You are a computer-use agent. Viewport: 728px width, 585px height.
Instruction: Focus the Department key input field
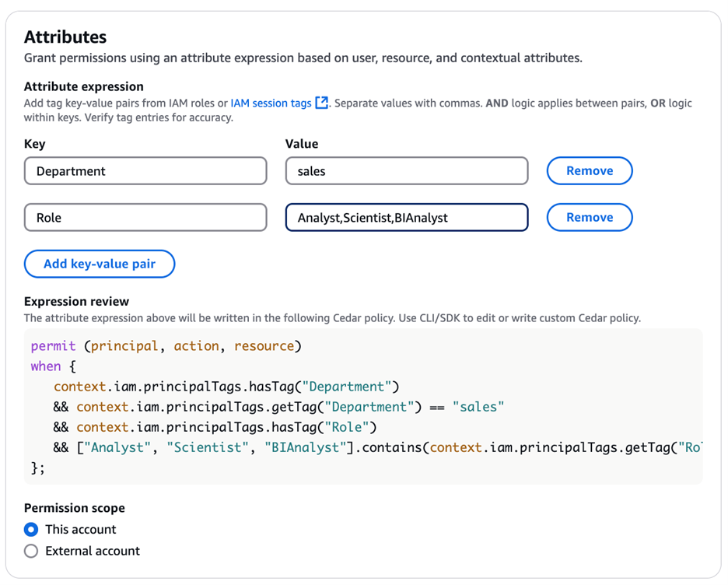click(x=145, y=171)
